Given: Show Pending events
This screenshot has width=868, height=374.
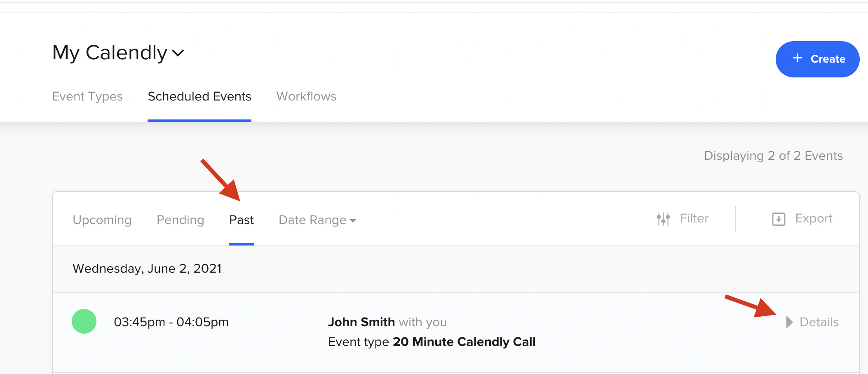Looking at the screenshot, I should [x=180, y=220].
